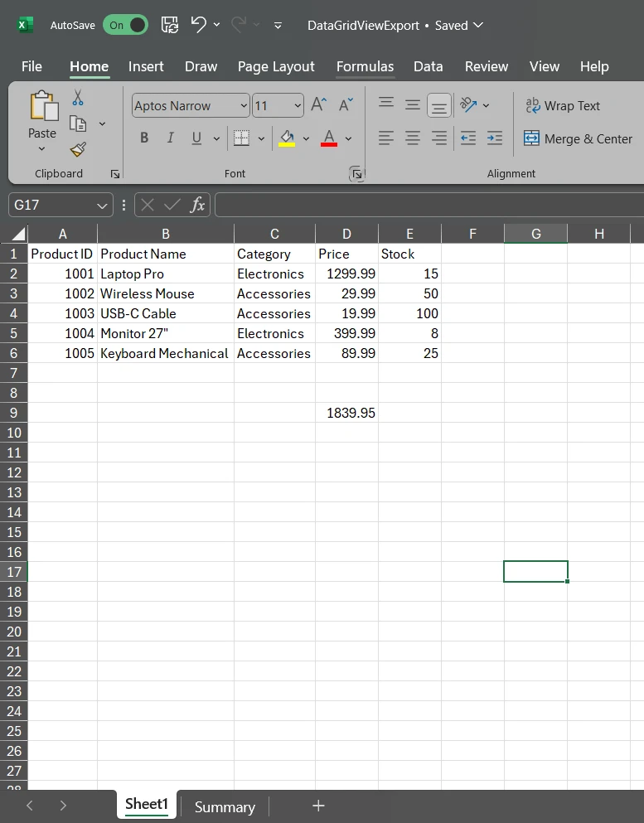The image size is (644, 823).
Task: Toggle the AutoSave switch
Action: 125,25
